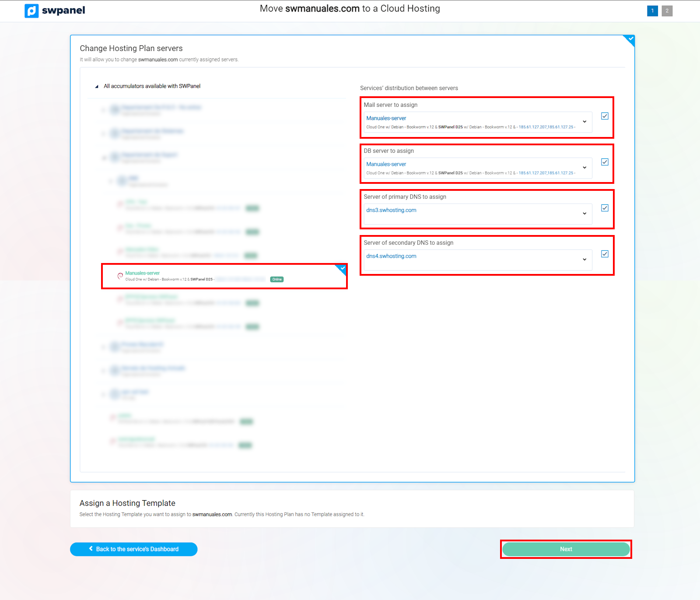Click the Debian icon beside Manuales-server

click(120, 276)
